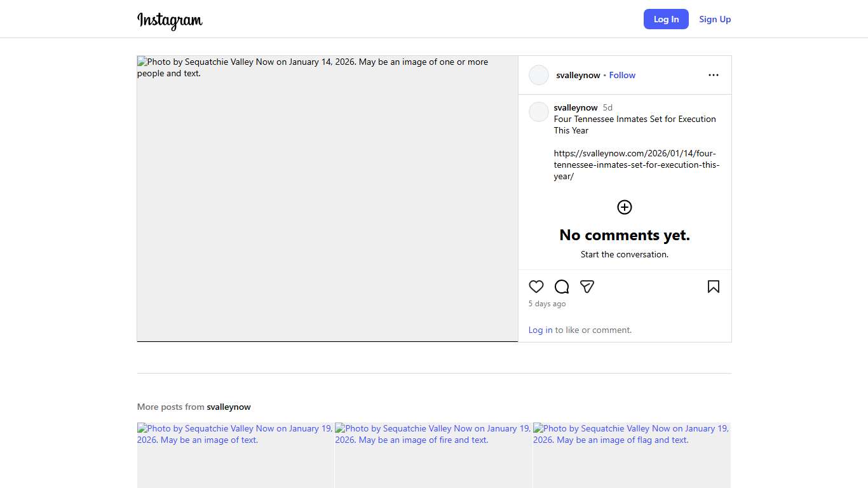
Task: Click the circled plus icon above comments
Action: (625, 207)
